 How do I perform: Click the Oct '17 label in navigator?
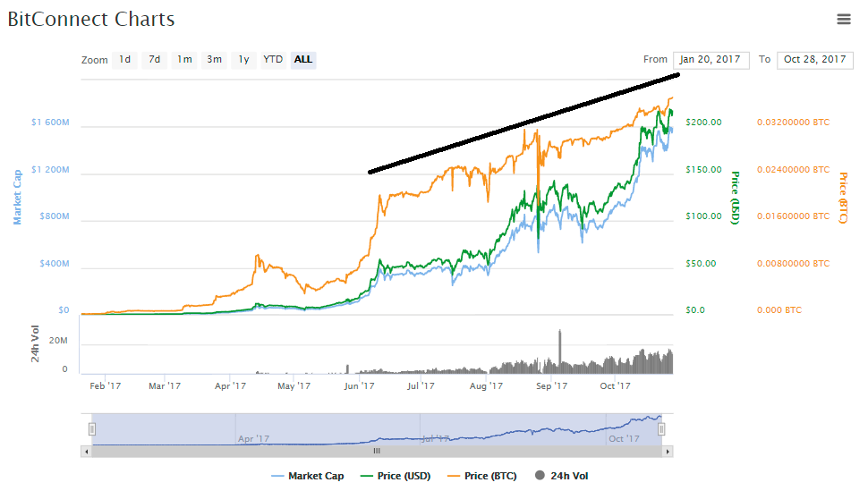[x=624, y=438]
